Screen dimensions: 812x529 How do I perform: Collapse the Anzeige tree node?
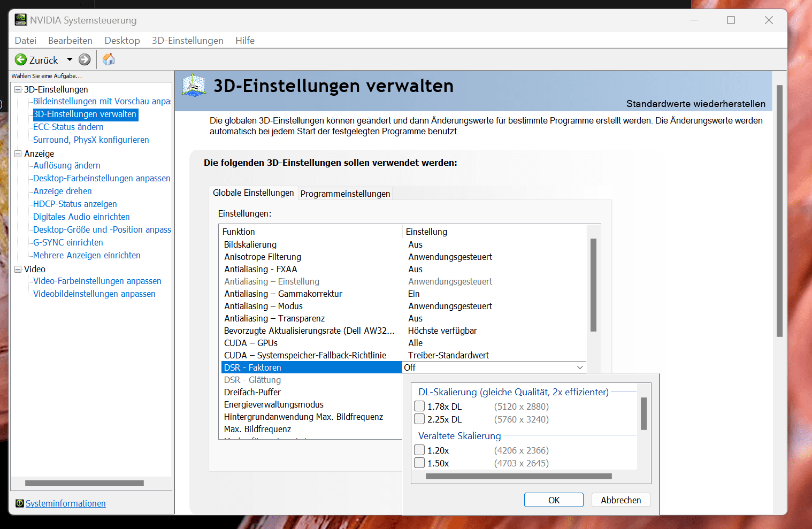click(18, 154)
